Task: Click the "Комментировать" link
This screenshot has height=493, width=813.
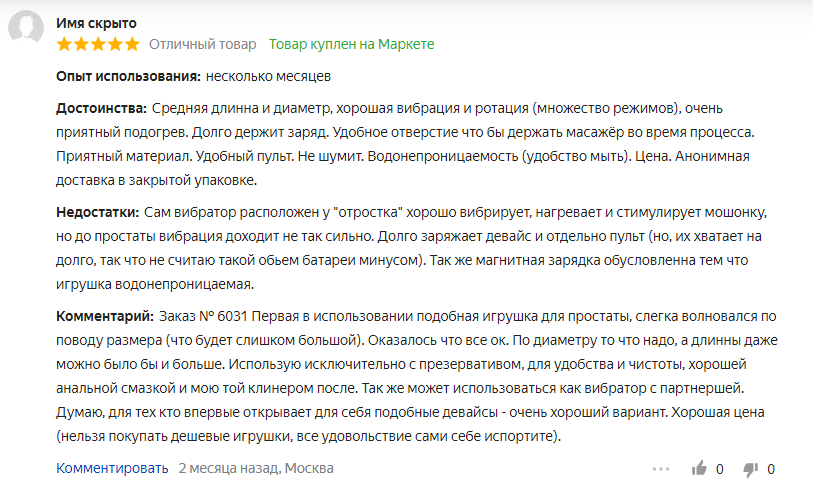Action: 112,468
